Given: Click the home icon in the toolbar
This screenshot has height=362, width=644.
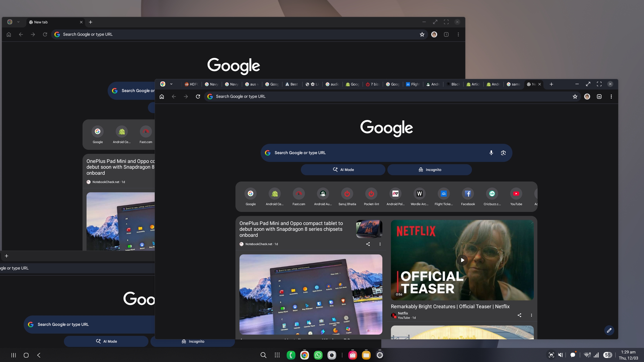Looking at the screenshot, I should point(162,96).
